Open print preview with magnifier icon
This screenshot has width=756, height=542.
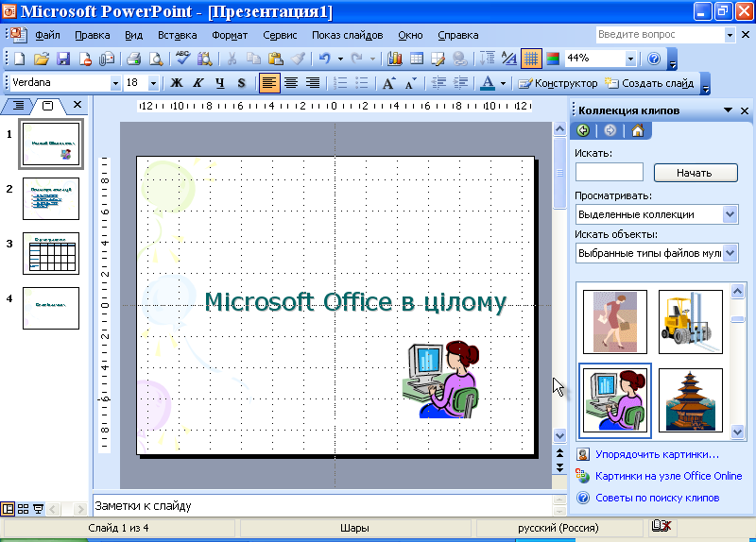(x=155, y=59)
